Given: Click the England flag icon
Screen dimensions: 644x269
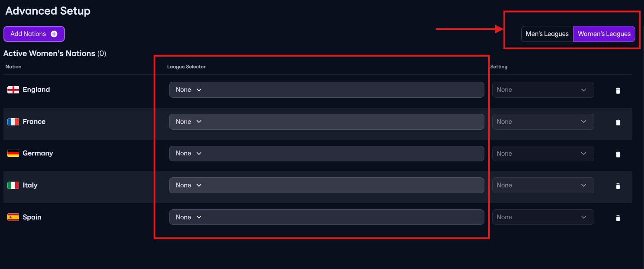Looking at the screenshot, I should (13, 90).
